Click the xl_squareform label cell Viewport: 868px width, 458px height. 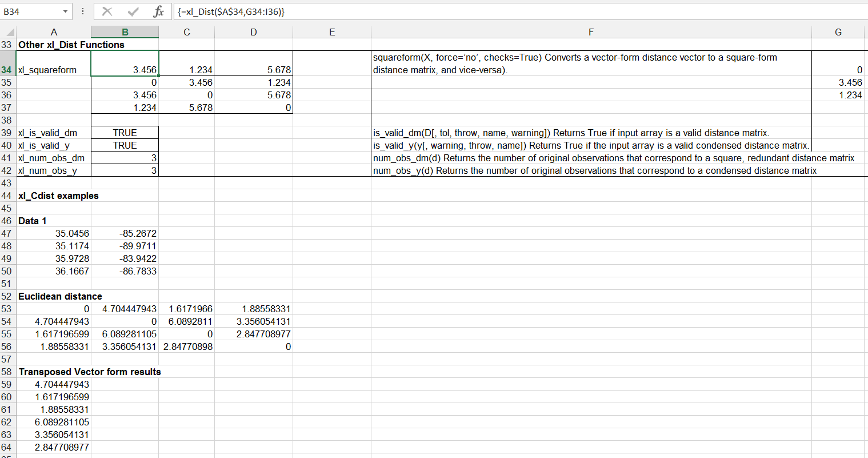point(54,70)
